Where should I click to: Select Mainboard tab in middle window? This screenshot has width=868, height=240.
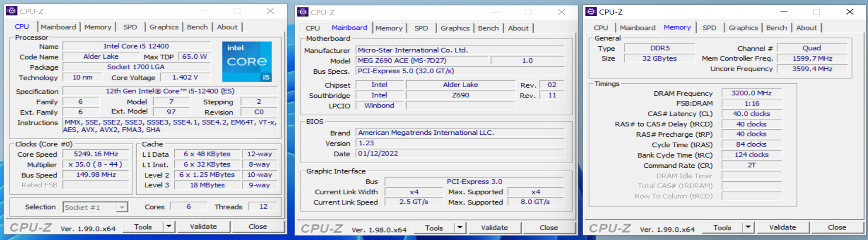pyautogui.click(x=349, y=28)
